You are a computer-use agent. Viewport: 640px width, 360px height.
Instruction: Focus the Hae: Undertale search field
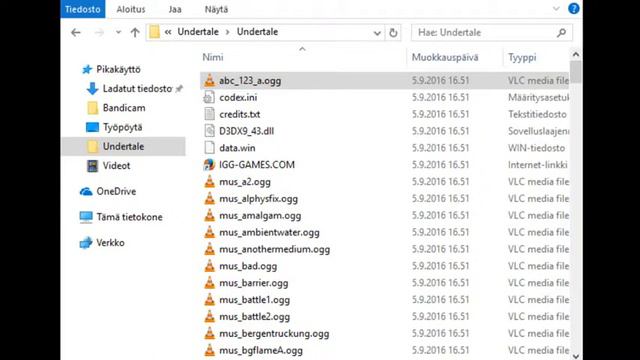tap(492, 33)
